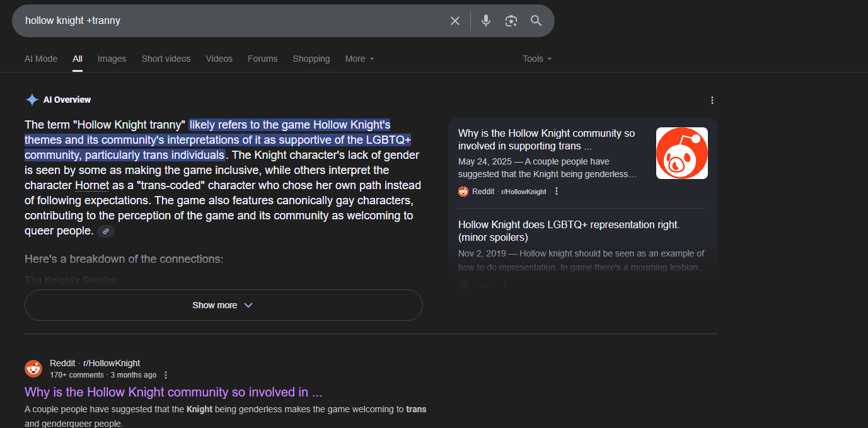Open the Tools dropdown
The width and height of the screenshot is (868, 428).
[537, 59]
